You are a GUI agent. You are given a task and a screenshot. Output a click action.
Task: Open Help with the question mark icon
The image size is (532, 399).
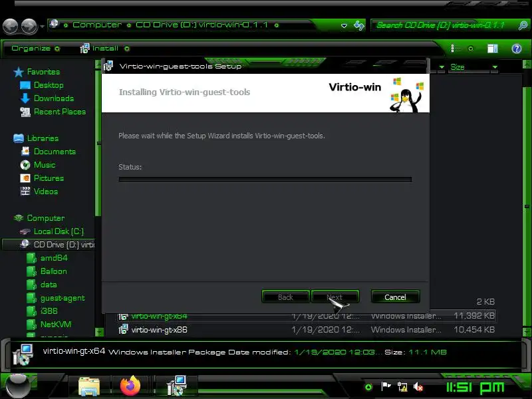(x=517, y=49)
